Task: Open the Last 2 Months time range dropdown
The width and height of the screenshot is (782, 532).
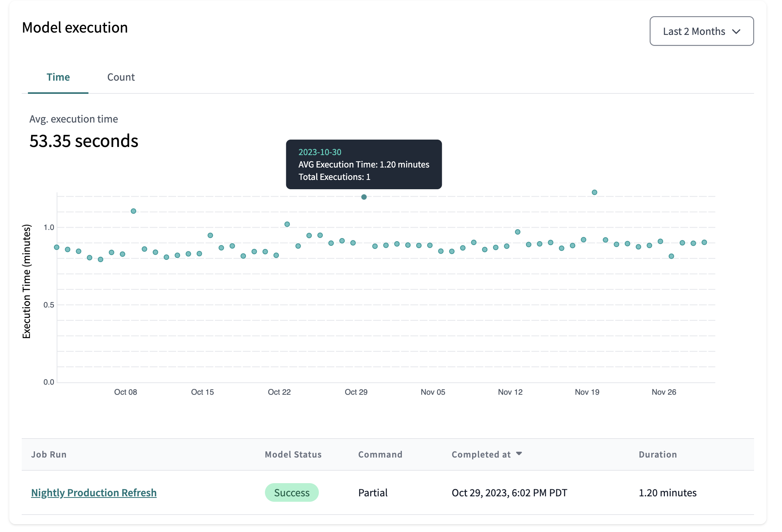Action: [701, 31]
